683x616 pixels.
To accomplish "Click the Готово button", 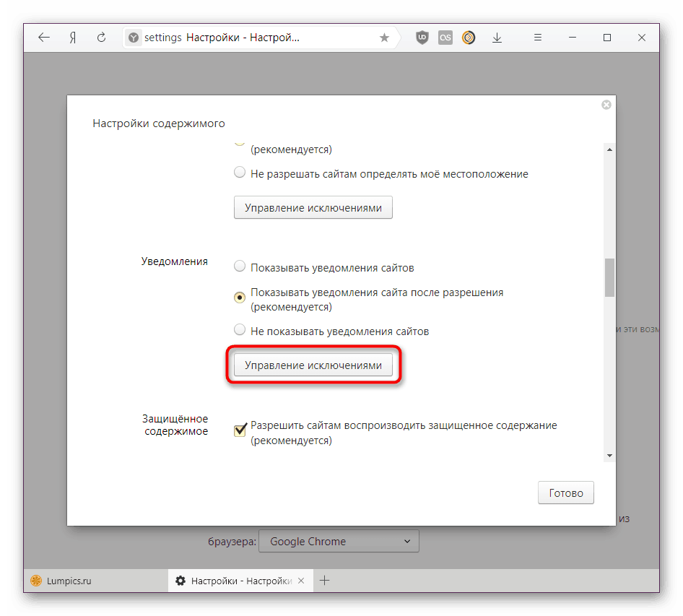I will 566,493.
